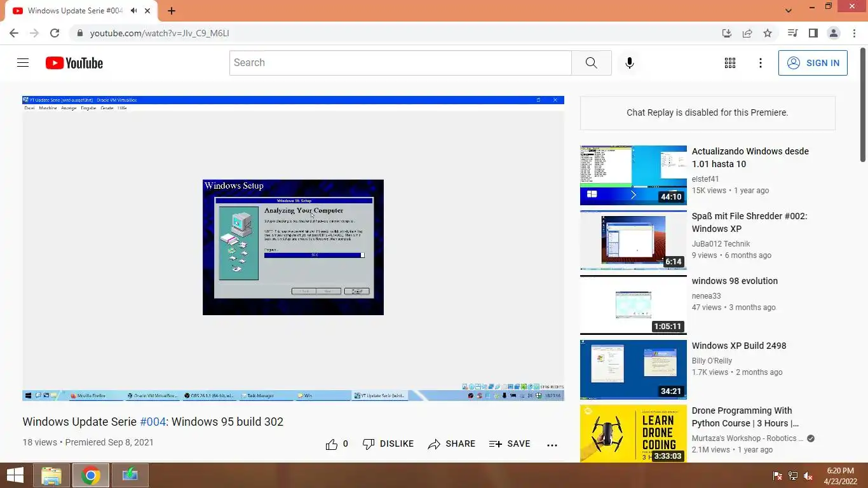Focus the YouTube Search field

coord(400,63)
